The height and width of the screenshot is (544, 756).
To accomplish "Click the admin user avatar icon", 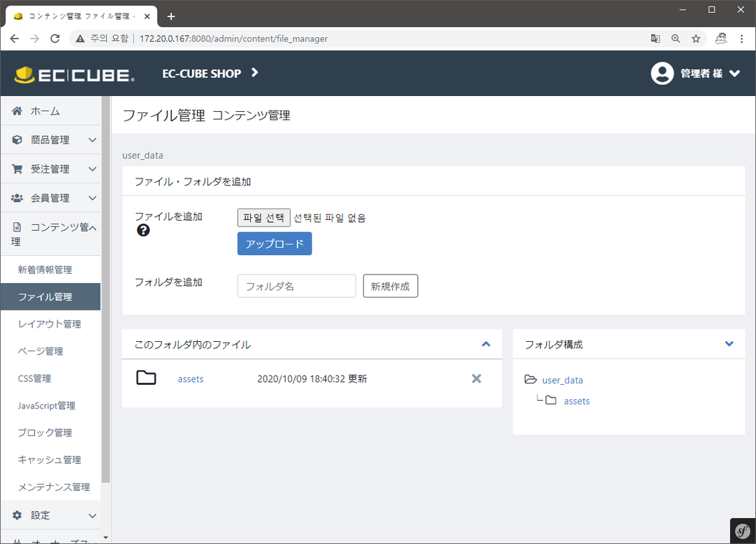I will pyautogui.click(x=662, y=73).
